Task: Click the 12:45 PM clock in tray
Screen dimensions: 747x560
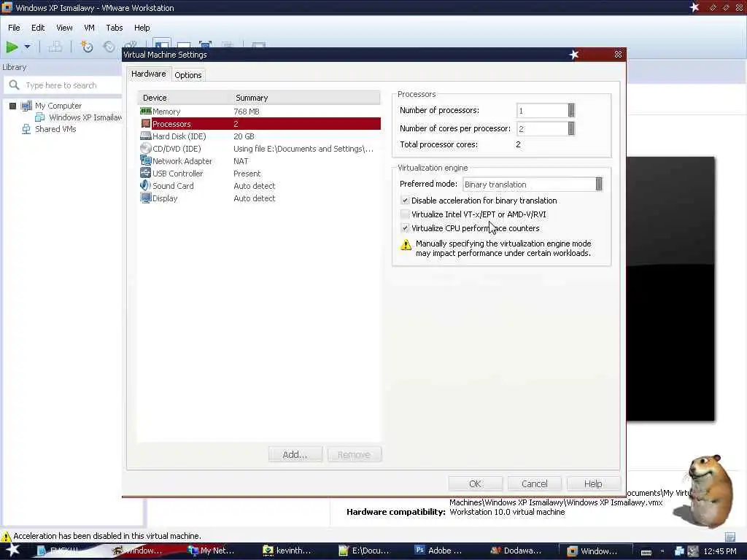Action: 720,551
